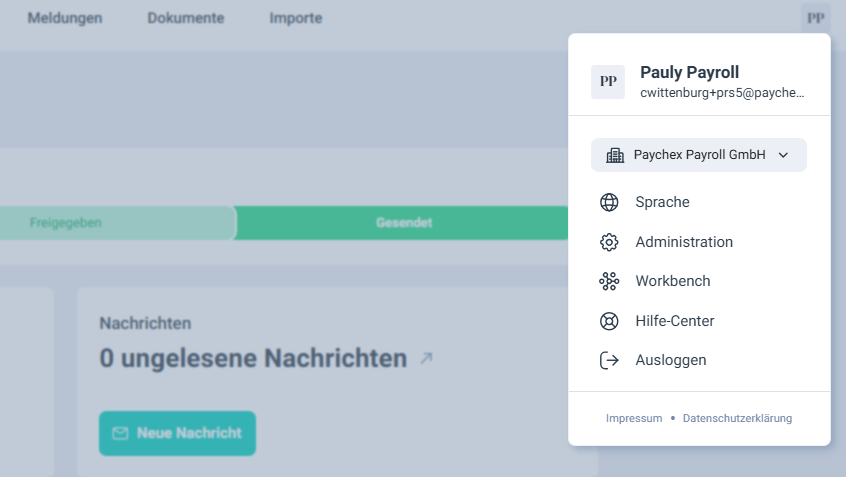This screenshot has width=846, height=477.
Task: Expand the chevron next to Paychex Payroll GmbH
Action: (x=783, y=155)
